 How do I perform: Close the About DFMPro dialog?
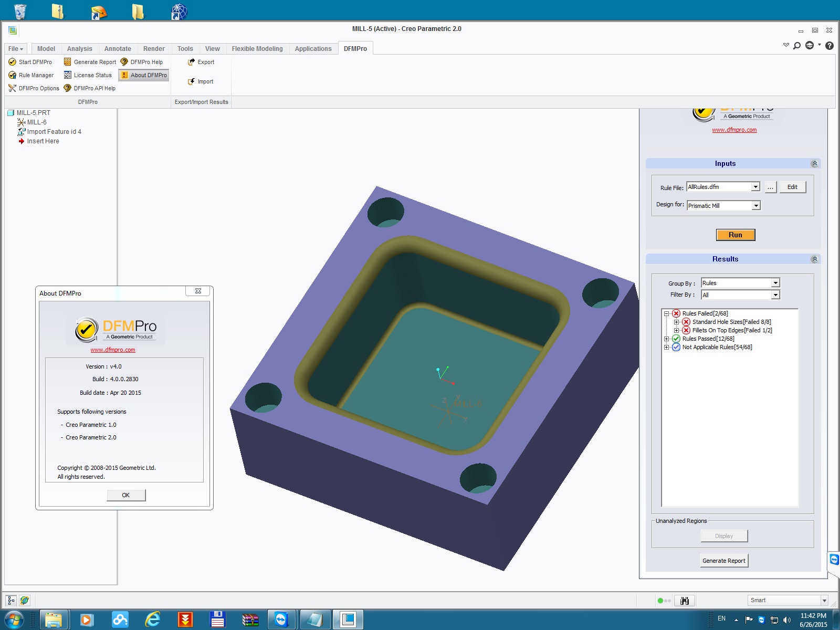[x=198, y=291]
